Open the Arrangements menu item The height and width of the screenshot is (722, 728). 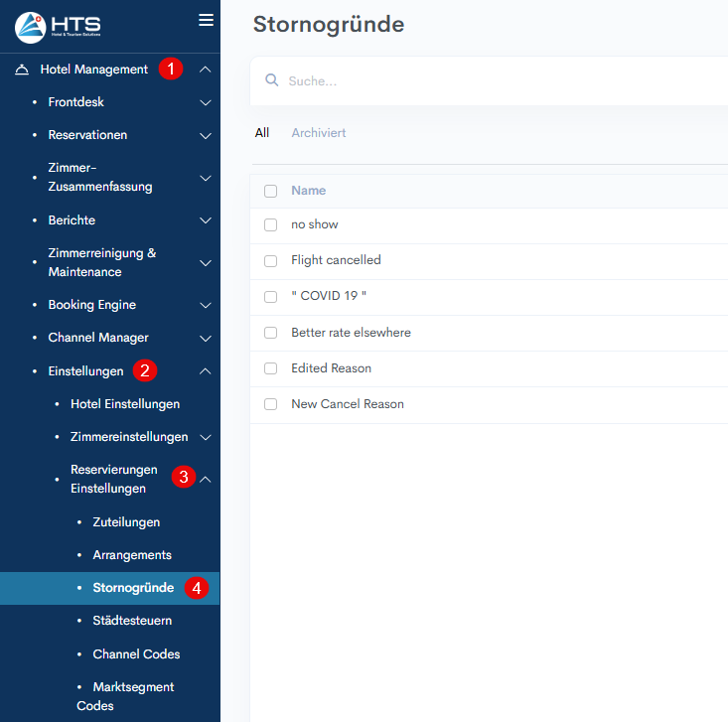coord(132,555)
